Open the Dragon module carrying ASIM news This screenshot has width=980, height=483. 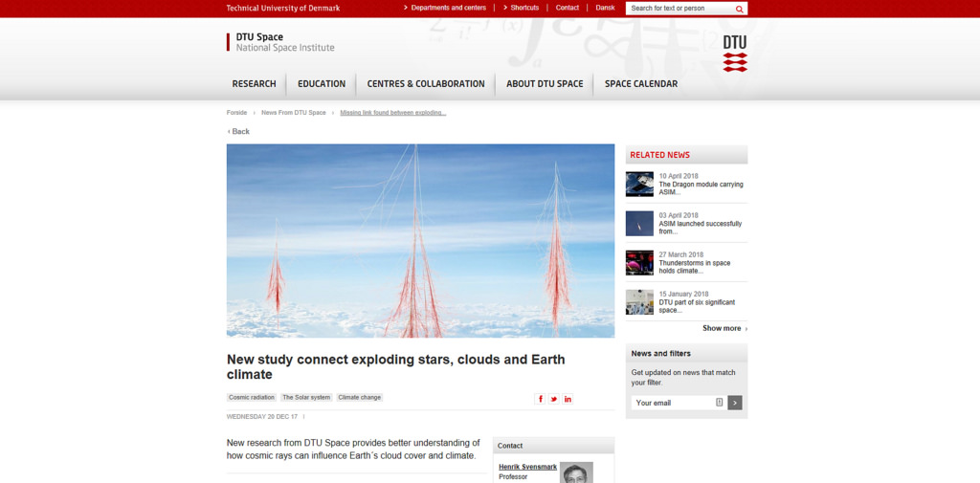(x=701, y=188)
